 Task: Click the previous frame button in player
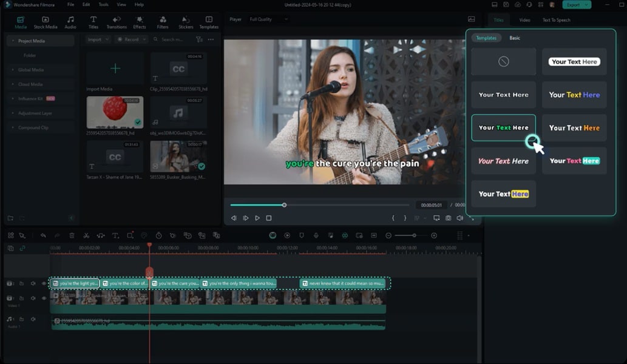(234, 218)
